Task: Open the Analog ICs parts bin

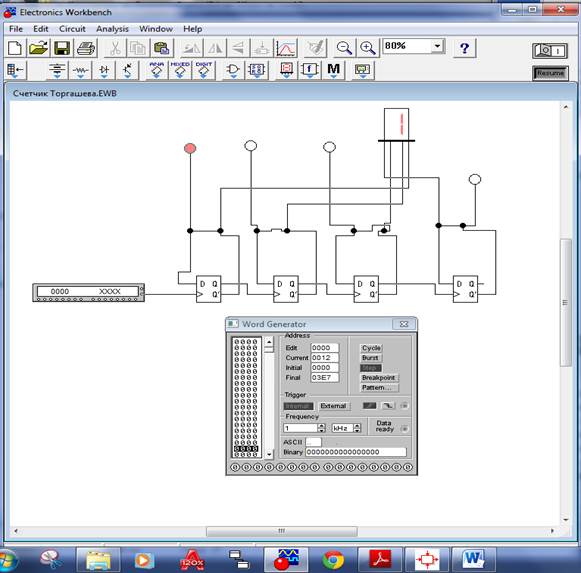Action: pyautogui.click(x=156, y=70)
